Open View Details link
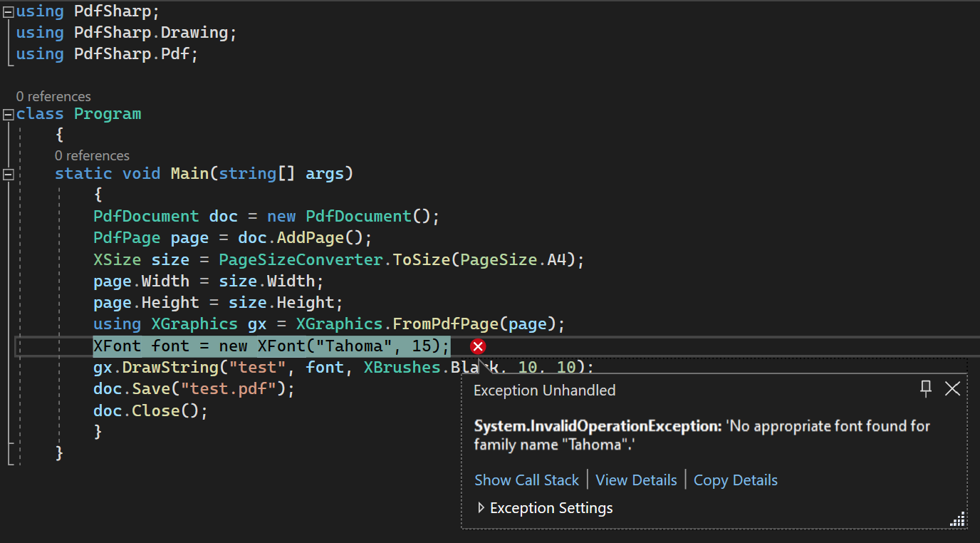980x543 pixels. 636,480
